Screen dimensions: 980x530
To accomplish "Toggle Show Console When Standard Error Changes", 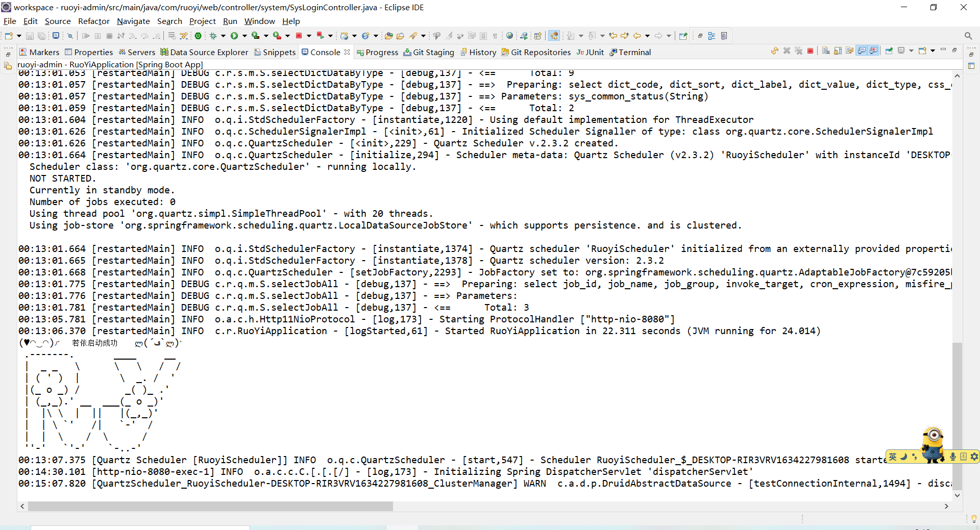I will click(874, 51).
